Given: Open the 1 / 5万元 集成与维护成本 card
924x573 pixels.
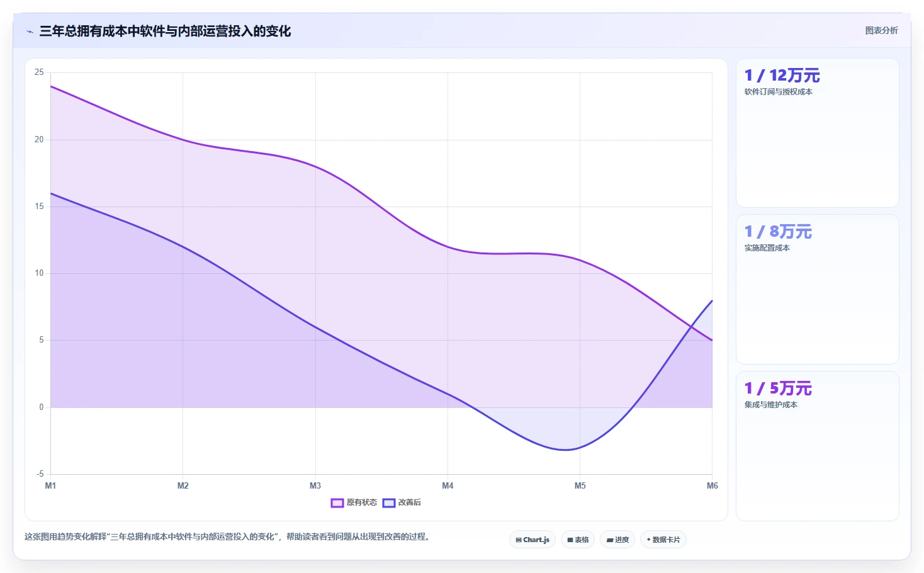Looking at the screenshot, I should [x=818, y=446].
